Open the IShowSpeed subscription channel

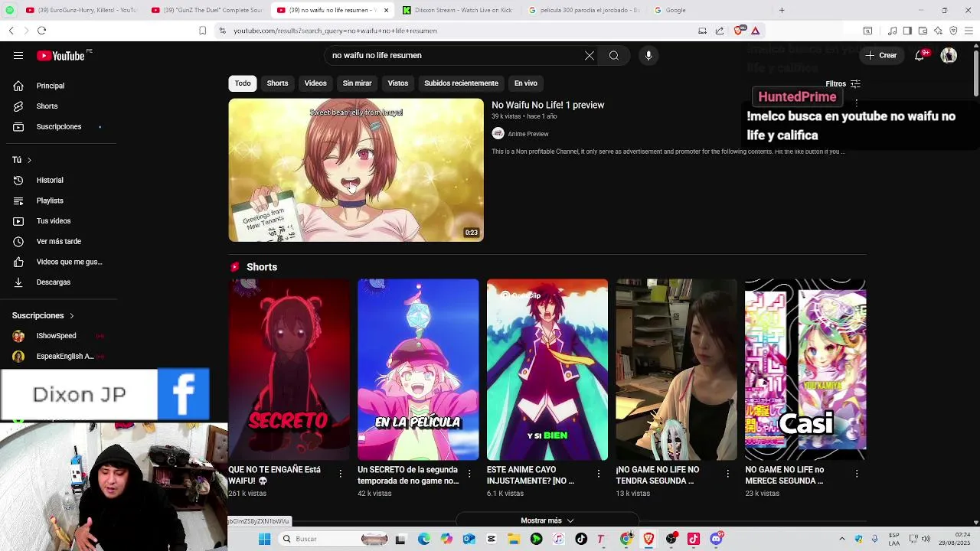pyautogui.click(x=58, y=336)
